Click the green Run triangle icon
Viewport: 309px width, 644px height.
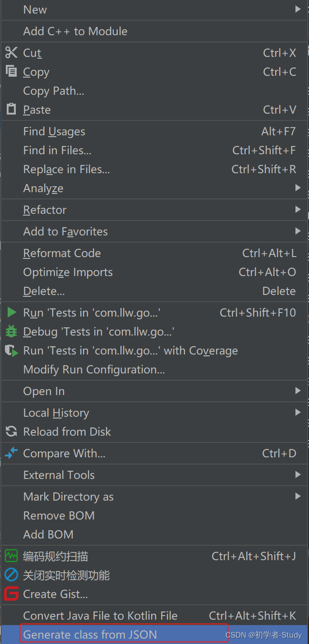pos(12,313)
